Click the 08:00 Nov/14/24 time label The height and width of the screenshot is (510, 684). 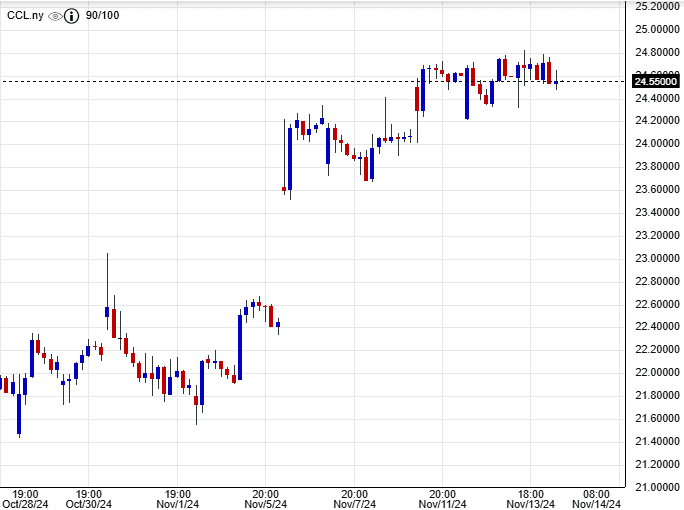597,504
